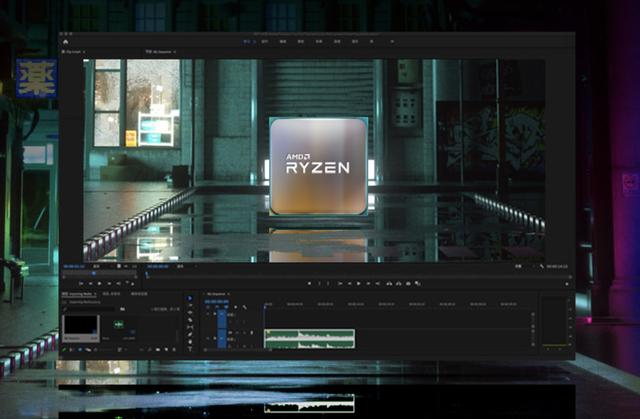Toggle the blue video track target button
Viewport: 640px width, 419px height.
(222, 314)
